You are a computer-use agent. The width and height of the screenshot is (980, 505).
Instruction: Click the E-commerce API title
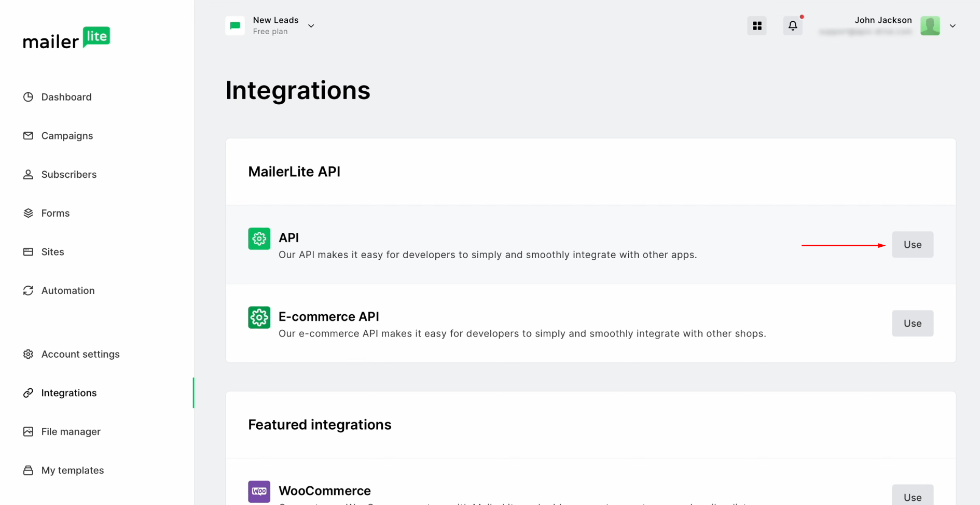point(328,316)
